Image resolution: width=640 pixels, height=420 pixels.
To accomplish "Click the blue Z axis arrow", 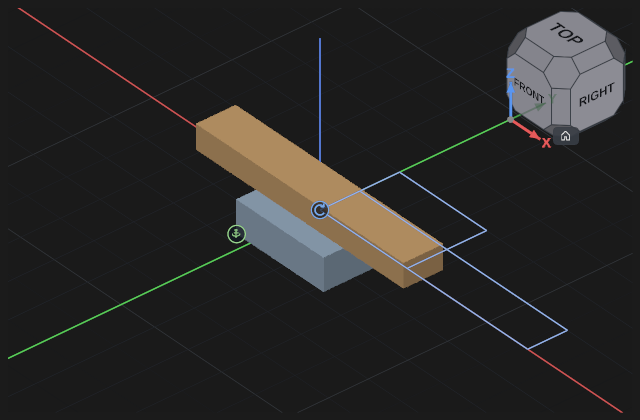I will click(510, 100).
